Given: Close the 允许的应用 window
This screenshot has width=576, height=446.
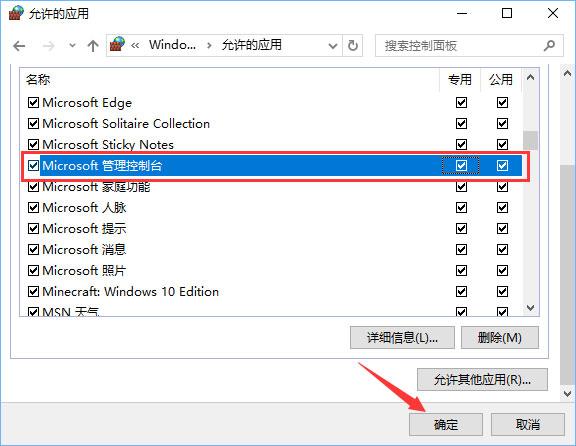Looking at the screenshot, I should pos(553,13).
